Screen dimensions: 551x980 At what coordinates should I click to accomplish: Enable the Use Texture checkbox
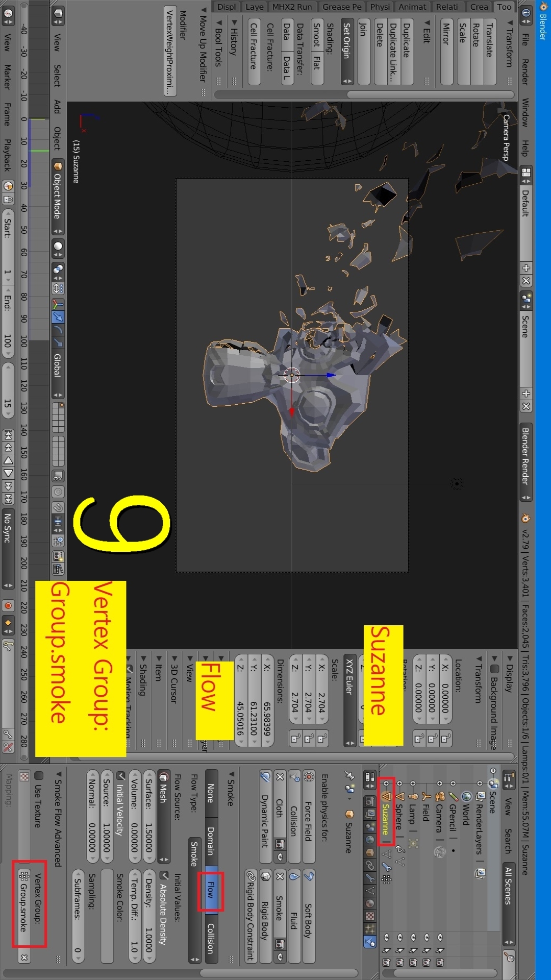point(39,775)
